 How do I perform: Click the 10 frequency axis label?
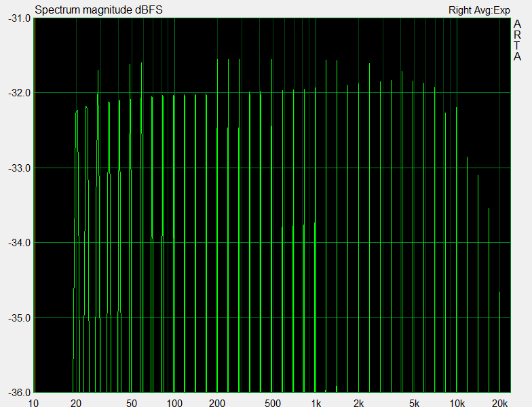point(33,403)
